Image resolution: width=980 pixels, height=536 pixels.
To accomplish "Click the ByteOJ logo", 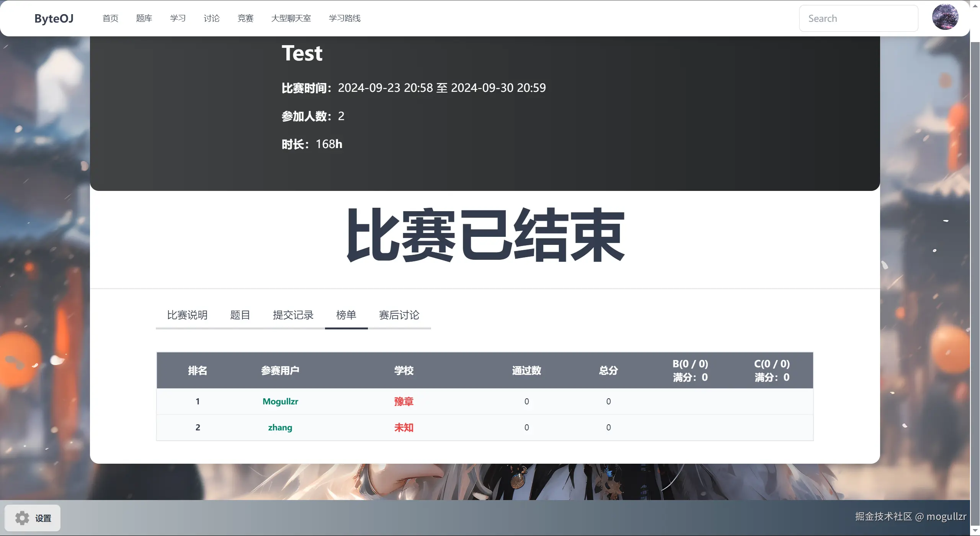I will (x=54, y=18).
